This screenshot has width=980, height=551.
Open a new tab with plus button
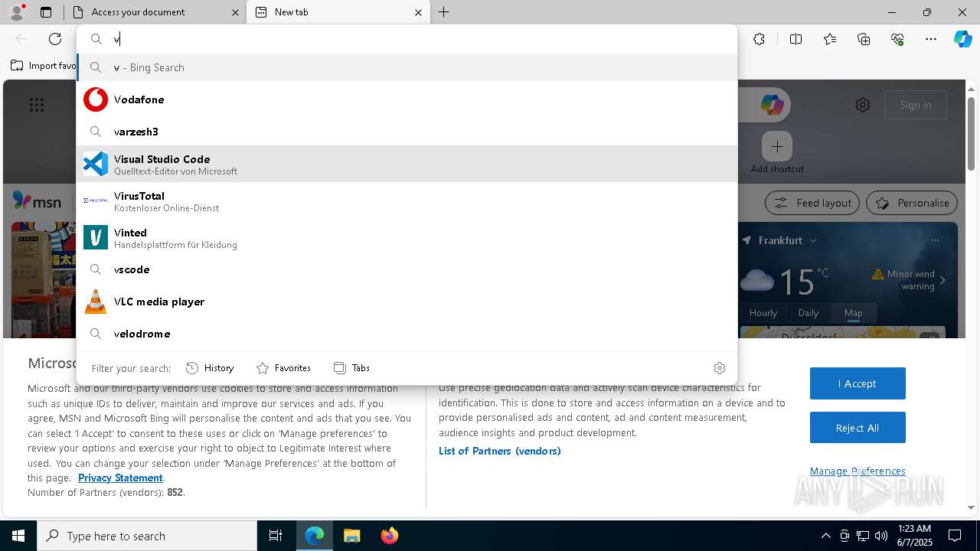444,12
